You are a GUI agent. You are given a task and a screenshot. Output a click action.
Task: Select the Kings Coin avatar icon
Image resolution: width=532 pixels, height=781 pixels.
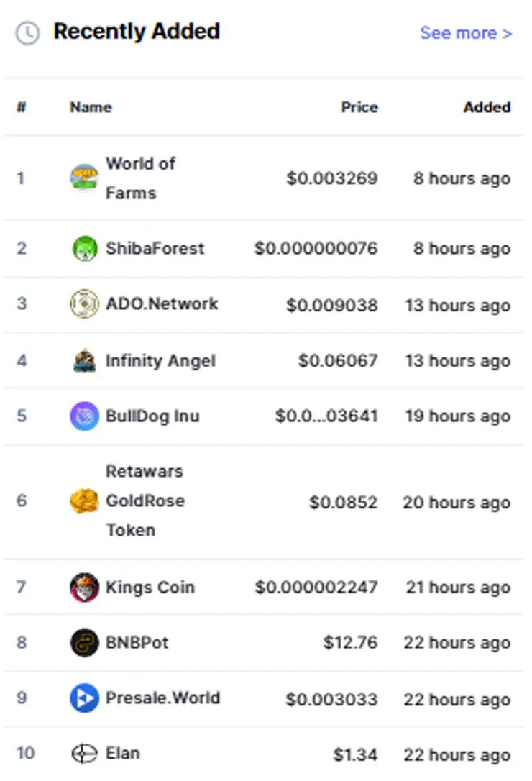pyautogui.click(x=84, y=588)
